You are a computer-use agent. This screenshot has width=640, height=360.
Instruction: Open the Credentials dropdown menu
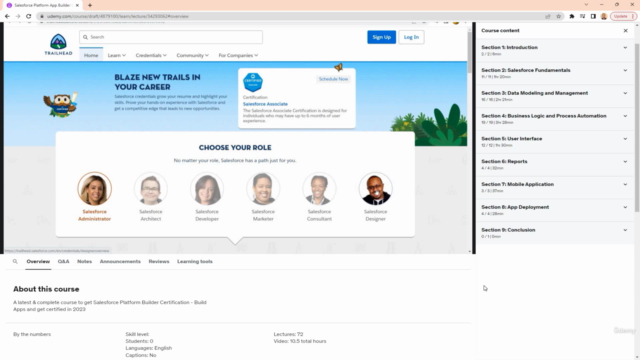point(151,55)
